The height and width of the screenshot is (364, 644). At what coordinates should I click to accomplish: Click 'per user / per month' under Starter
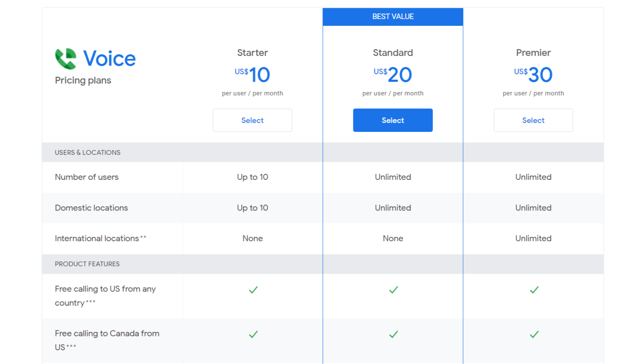coord(253,93)
